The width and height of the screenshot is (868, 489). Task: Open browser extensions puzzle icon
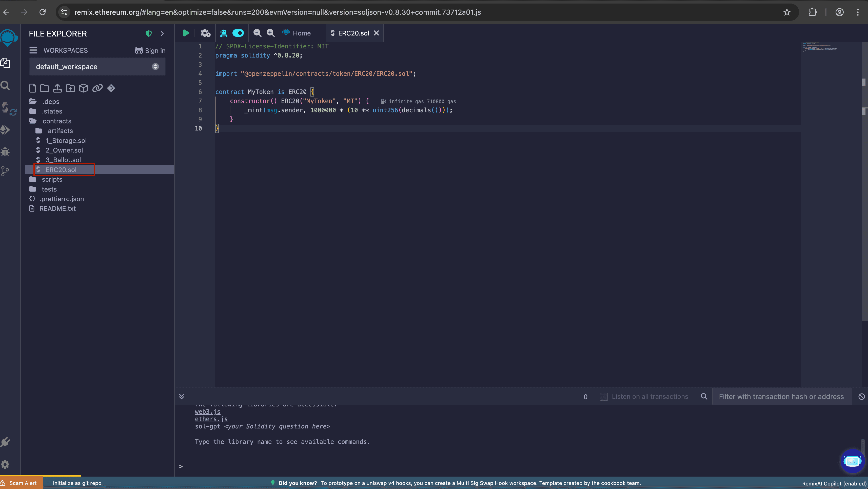click(x=812, y=12)
